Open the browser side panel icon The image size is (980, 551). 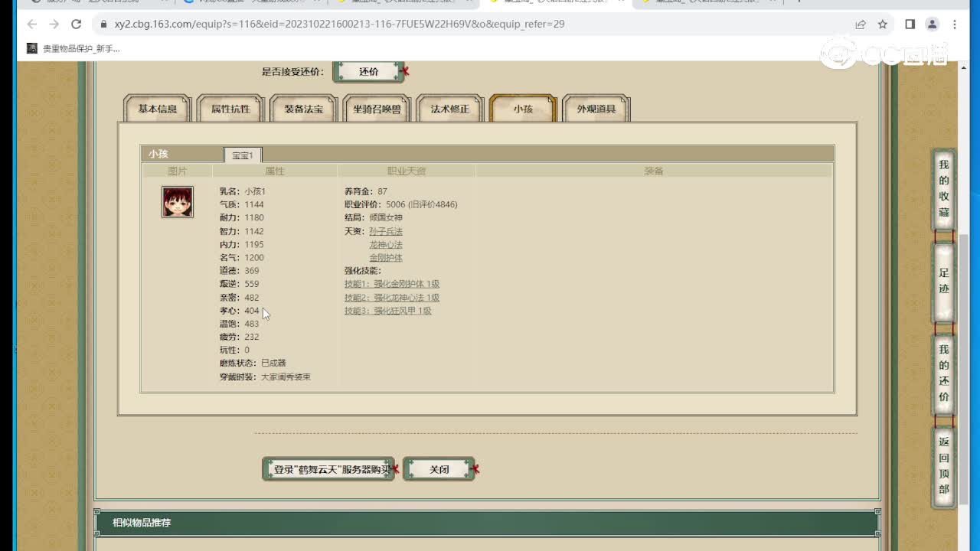(910, 24)
